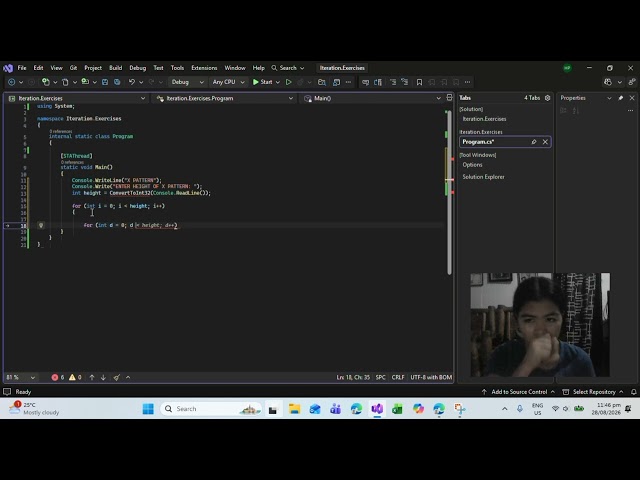Click the Properties panel more options ellipsis
The width and height of the screenshot is (640, 480).
click(630, 110)
